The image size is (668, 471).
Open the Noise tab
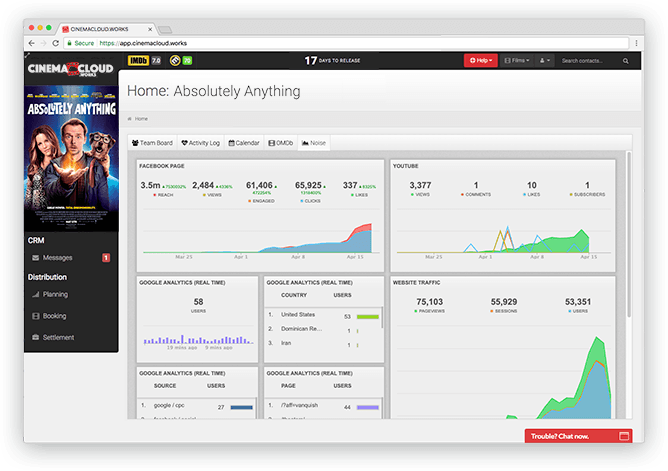point(313,143)
